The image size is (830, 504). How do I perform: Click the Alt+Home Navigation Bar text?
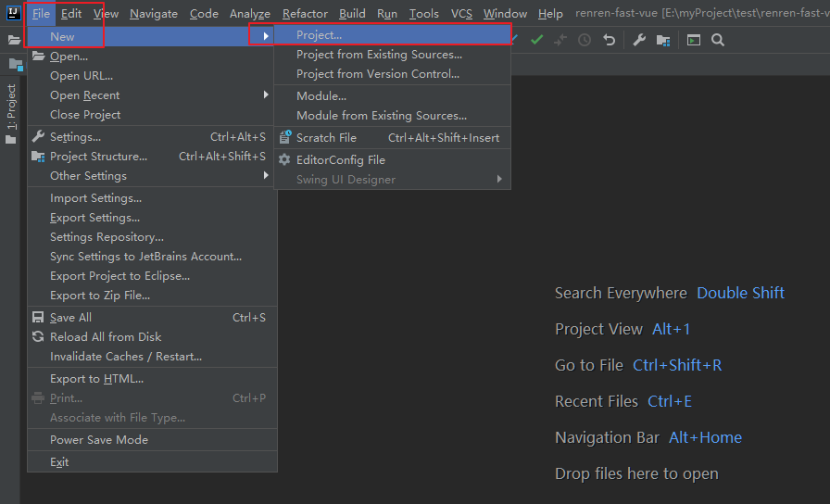tap(705, 437)
